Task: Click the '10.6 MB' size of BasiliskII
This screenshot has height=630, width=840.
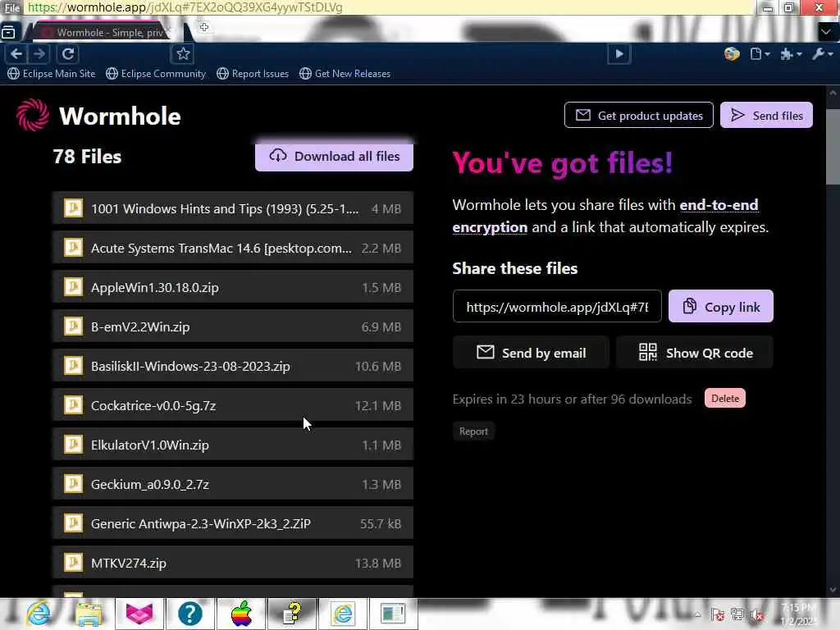Action: [x=377, y=367]
